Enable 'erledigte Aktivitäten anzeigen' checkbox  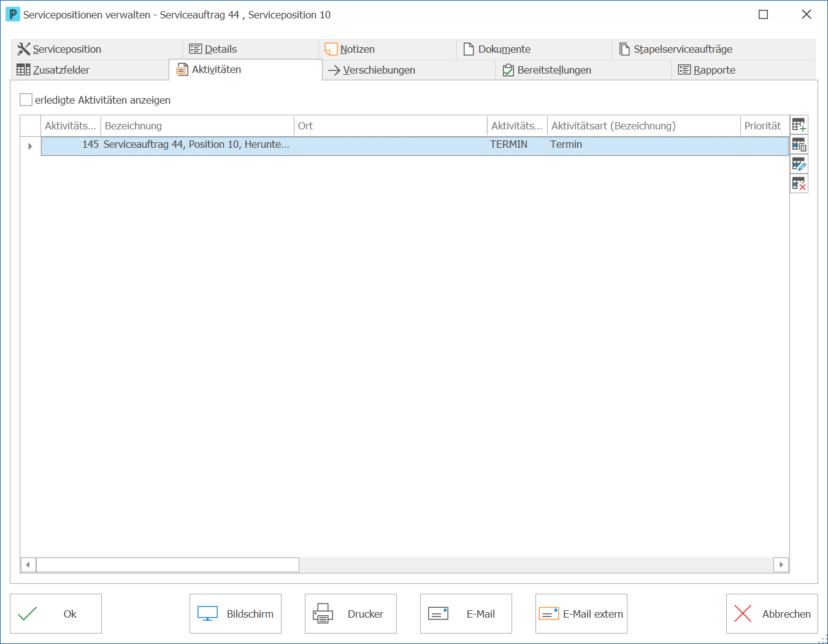26,100
